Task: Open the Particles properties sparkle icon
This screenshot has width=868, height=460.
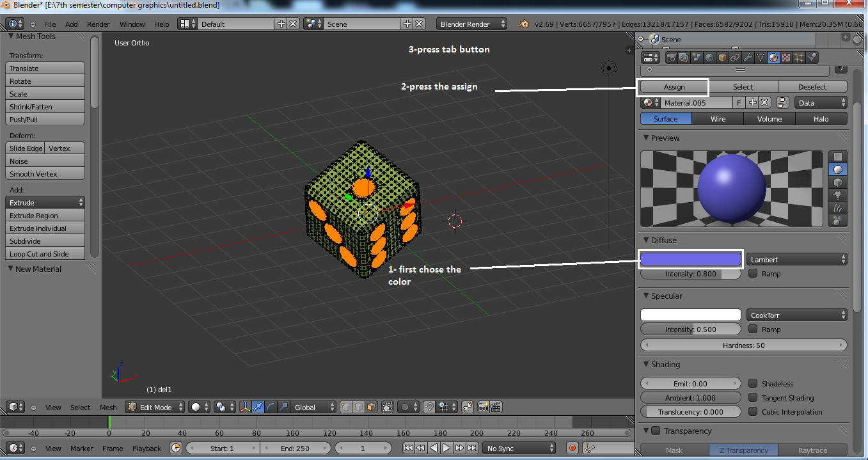Action: click(x=800, y=58)
